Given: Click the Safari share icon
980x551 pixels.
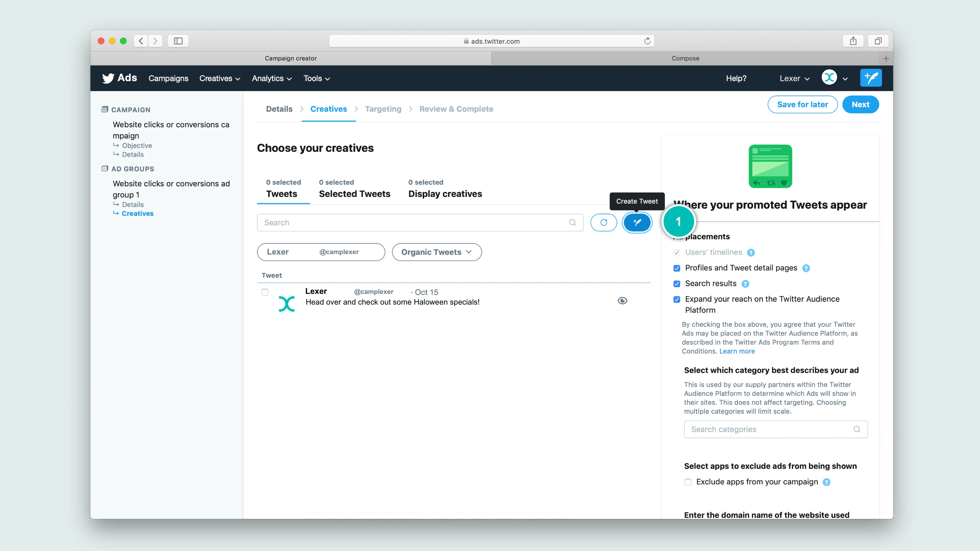Looking at the screenshot, I should coord(853,41).
